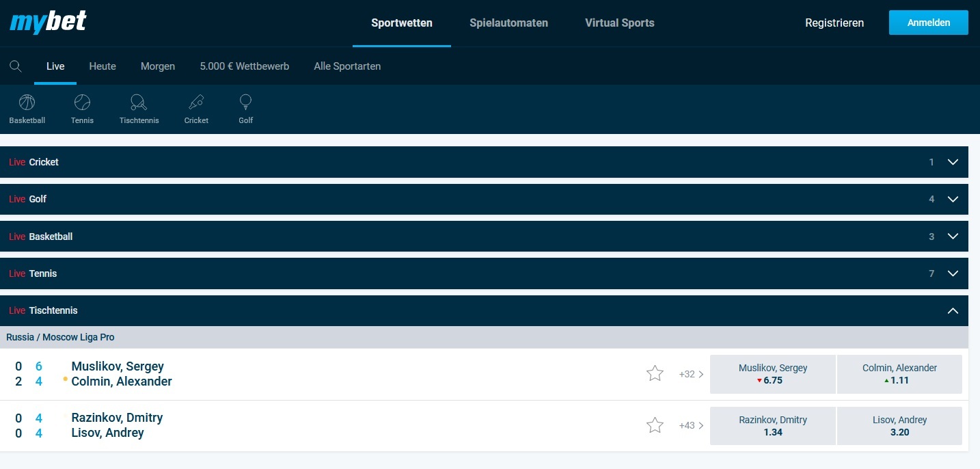
Task: Select the Tennis sport icon
Action: click(82, 108)
